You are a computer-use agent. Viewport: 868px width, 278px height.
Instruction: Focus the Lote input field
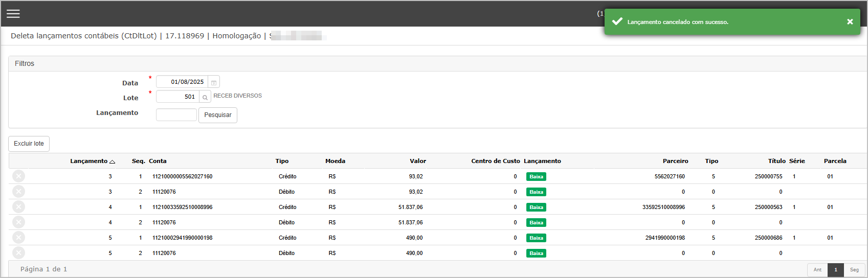[x=177, y=97]
